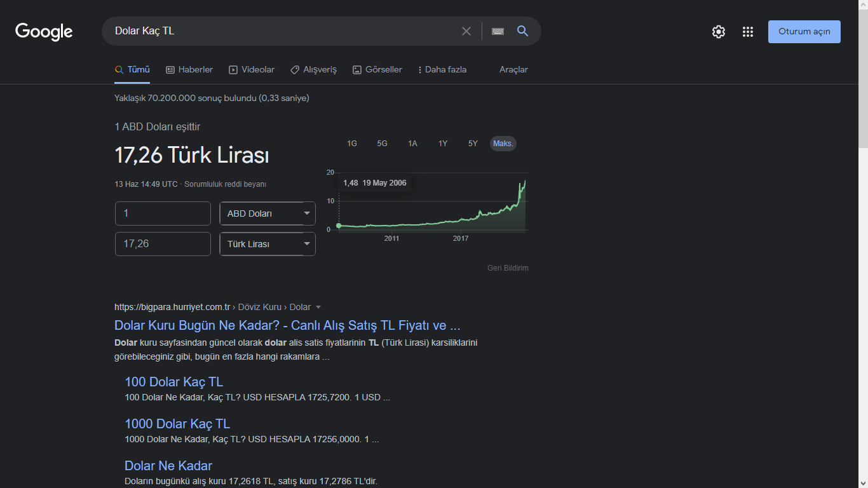Open the Google apps grid
868x488 pixels.
(748, 32)
